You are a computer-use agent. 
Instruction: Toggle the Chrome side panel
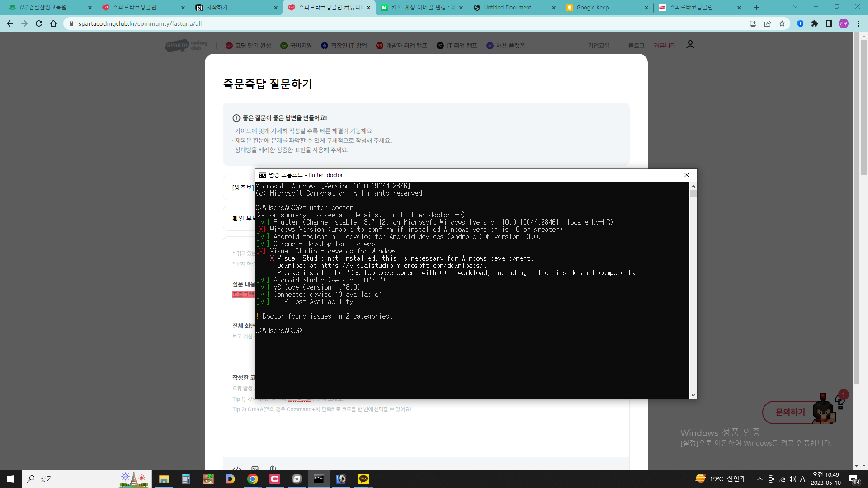829,23
